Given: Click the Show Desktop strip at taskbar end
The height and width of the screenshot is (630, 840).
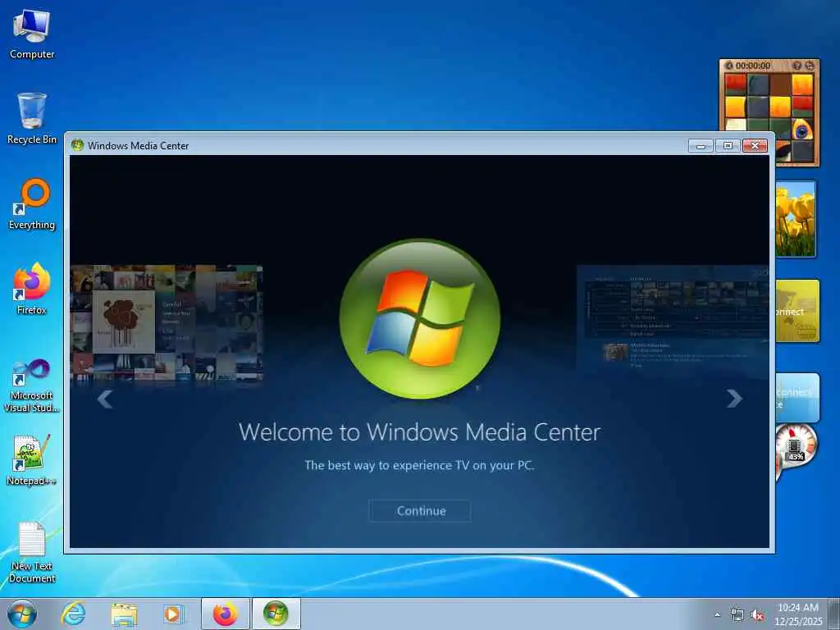Looking at the screenshot, I should click(834, 614).
